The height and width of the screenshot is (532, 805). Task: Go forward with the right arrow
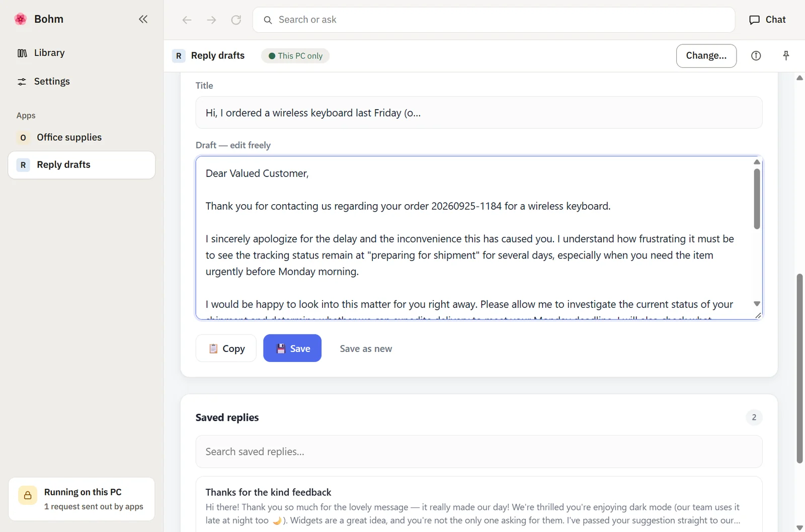pos(211,20)
